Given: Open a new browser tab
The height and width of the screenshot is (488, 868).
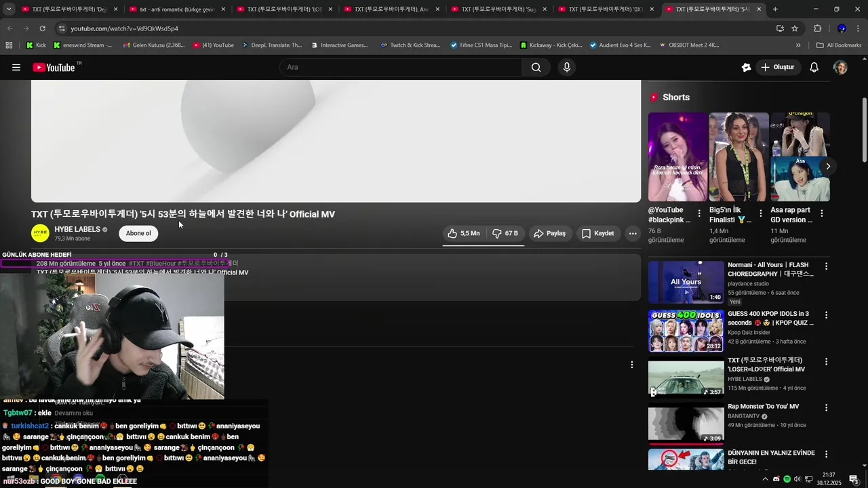Looking at the screenshot, I should coord(775,9).
